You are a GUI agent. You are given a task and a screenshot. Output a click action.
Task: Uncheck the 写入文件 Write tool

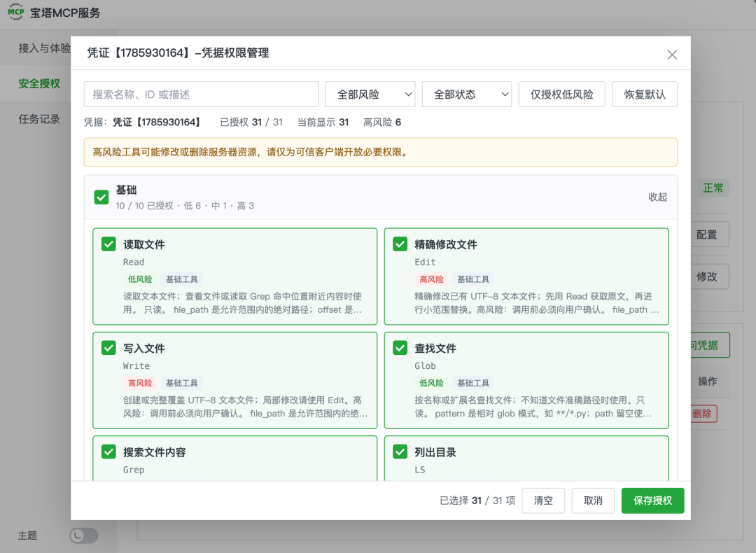tap(108, 348)
